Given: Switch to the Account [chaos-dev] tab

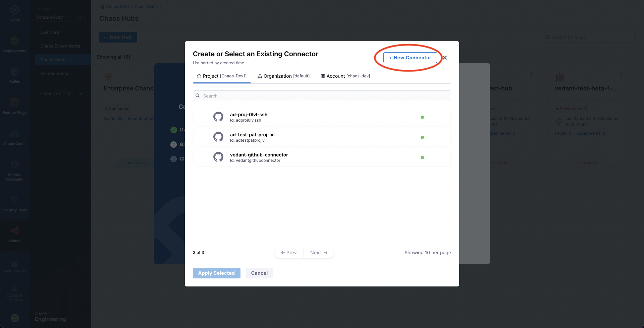Looking at the screenshot, I should pyautogui.click(x=345, y=76).
